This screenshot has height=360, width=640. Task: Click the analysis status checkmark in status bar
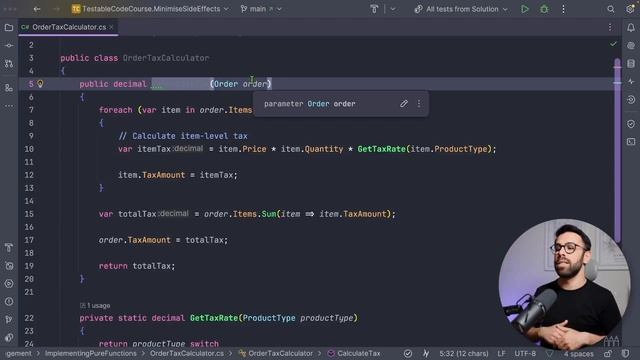(x=407, y=353)
